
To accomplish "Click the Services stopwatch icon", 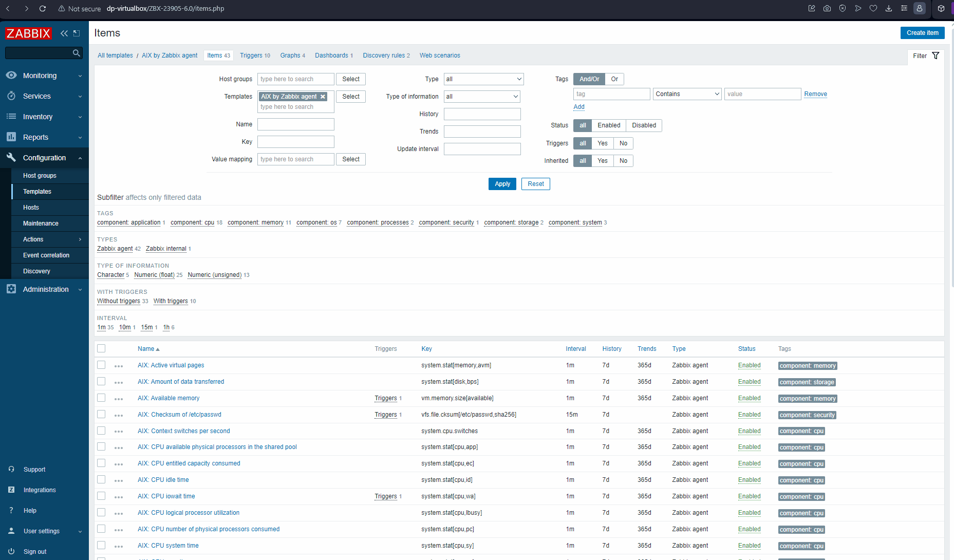I will pos(11,96).
